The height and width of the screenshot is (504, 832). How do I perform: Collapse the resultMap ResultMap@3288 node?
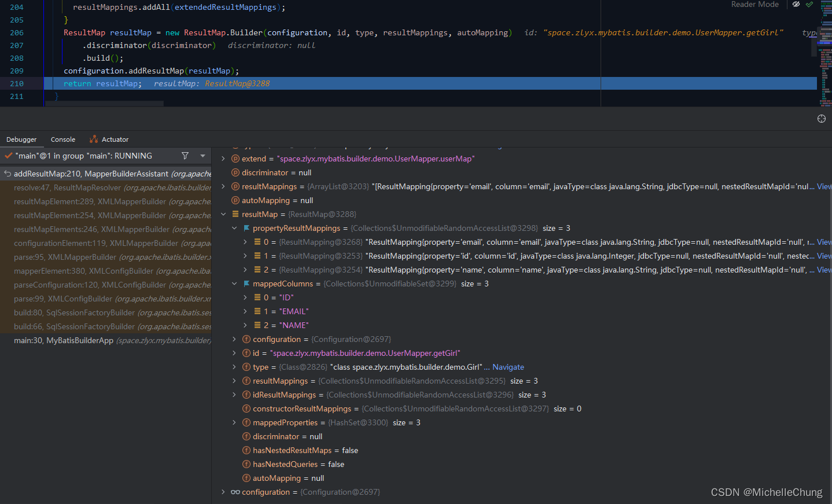223,214
